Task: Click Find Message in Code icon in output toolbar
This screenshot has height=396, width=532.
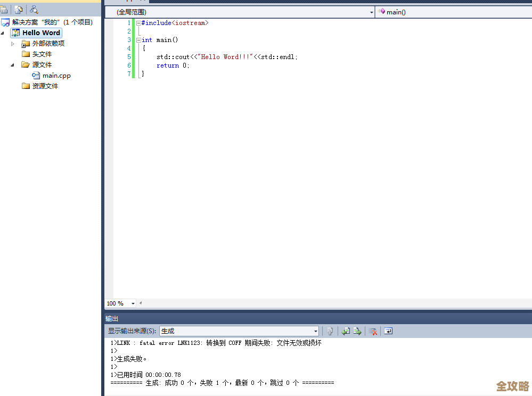Action: tap(330, 331)
